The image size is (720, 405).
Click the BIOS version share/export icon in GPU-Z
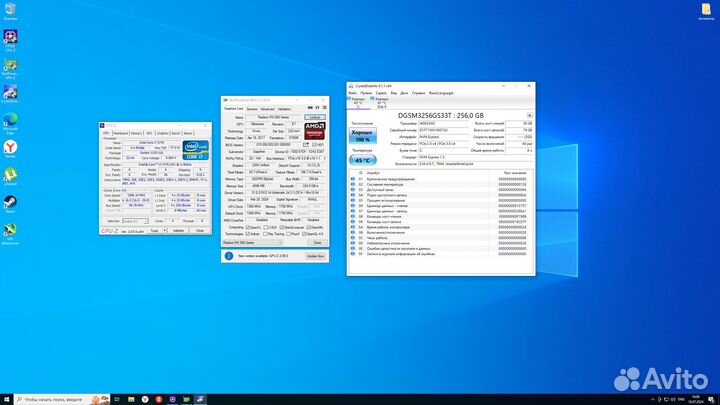[306, 145]
